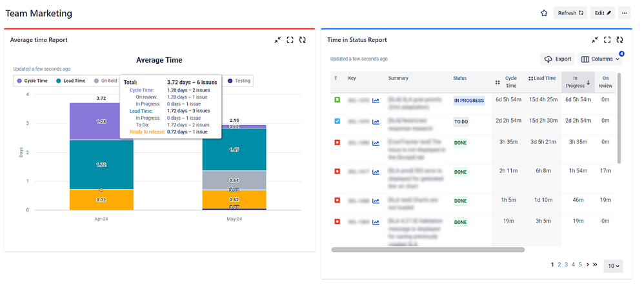This screenshot has height=289, width=644.
Task: Open Average time Report in fullscreen
Action: point(290,40)
